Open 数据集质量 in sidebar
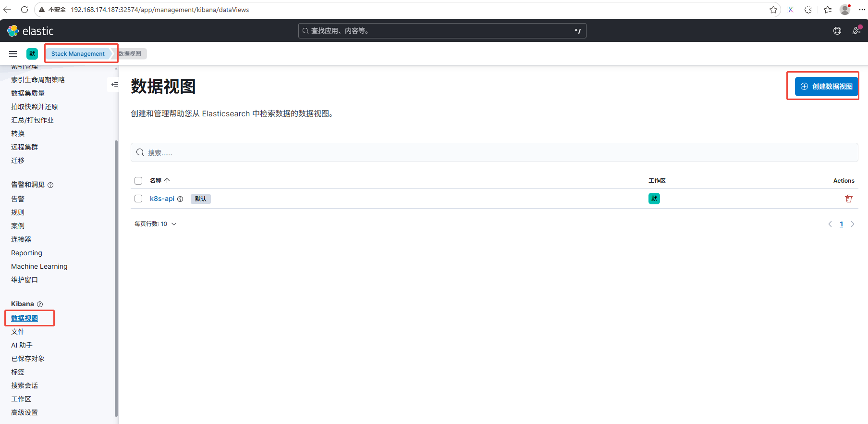This screenshot has width=868, height=424. tap(28, 93)
